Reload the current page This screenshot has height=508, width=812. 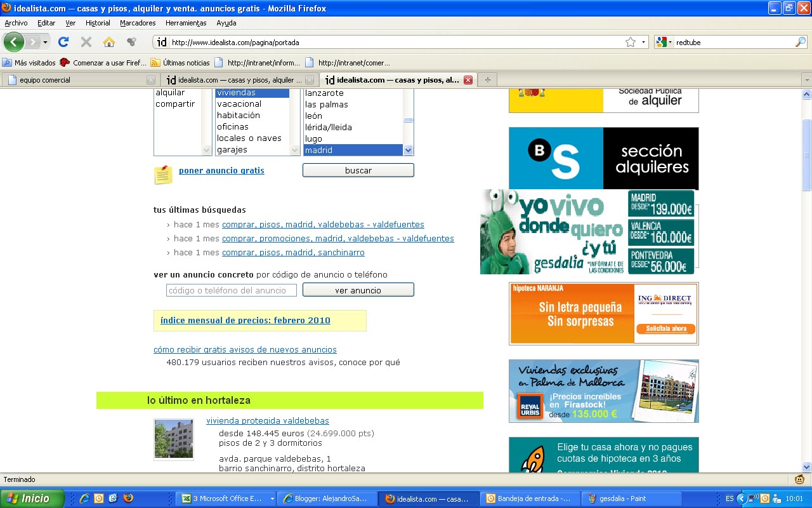63,42
